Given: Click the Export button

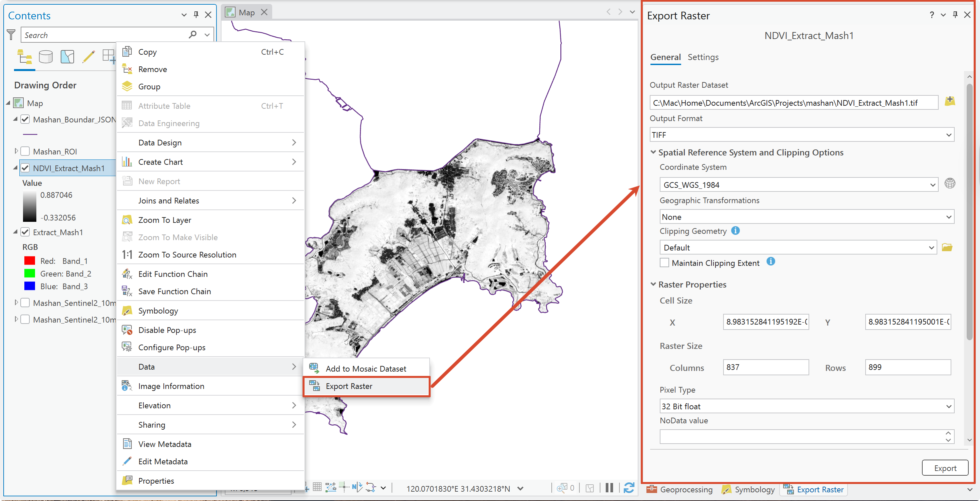Looking at the screenshot, I should pos(945,468).
